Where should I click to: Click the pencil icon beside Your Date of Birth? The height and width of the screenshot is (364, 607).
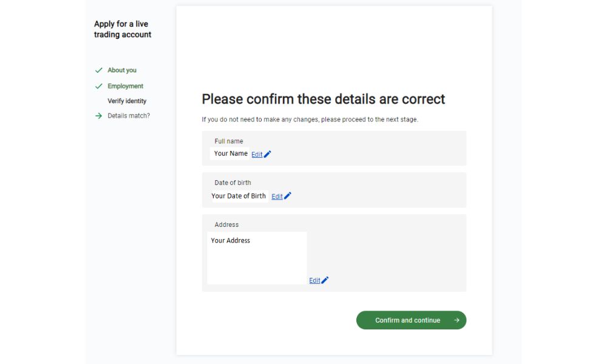288,196
